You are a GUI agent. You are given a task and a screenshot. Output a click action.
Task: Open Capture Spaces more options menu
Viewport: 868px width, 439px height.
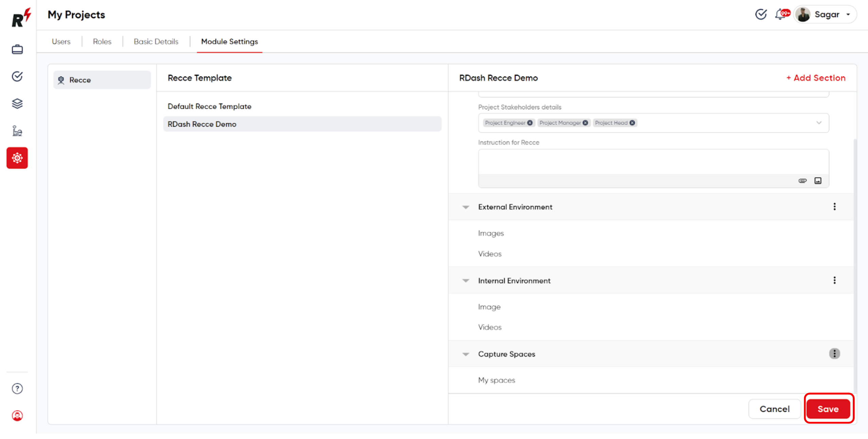tap(834, 354)
